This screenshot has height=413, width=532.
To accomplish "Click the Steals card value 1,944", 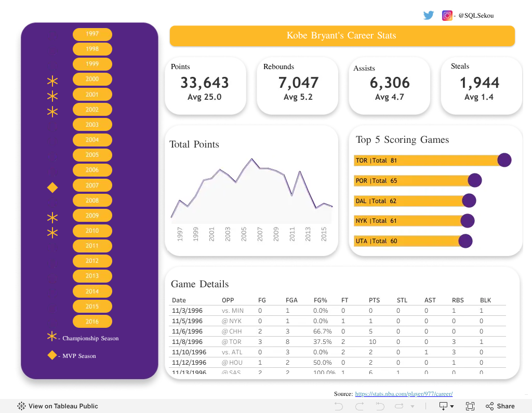I will 480,83.
